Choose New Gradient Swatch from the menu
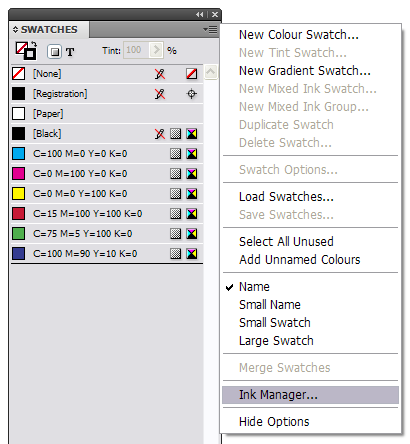The image size is (410, 444). [305, 71]
